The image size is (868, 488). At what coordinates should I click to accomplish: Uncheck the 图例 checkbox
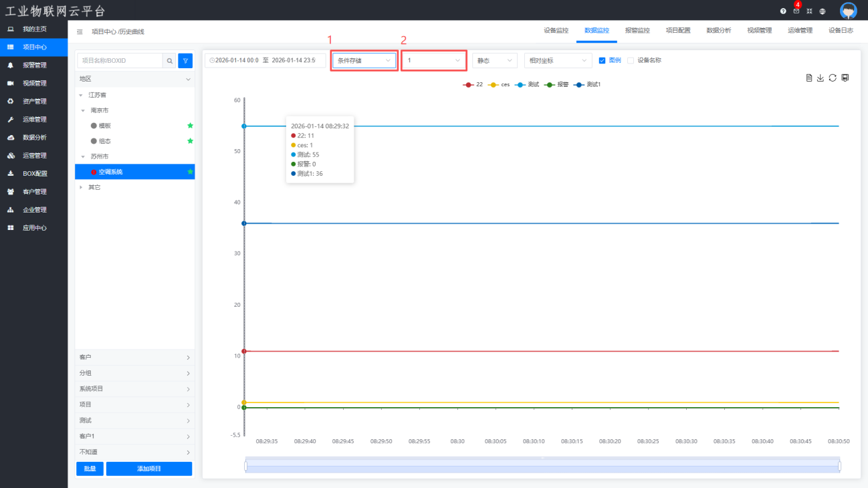pyautogui.click(x=602, y=60)
